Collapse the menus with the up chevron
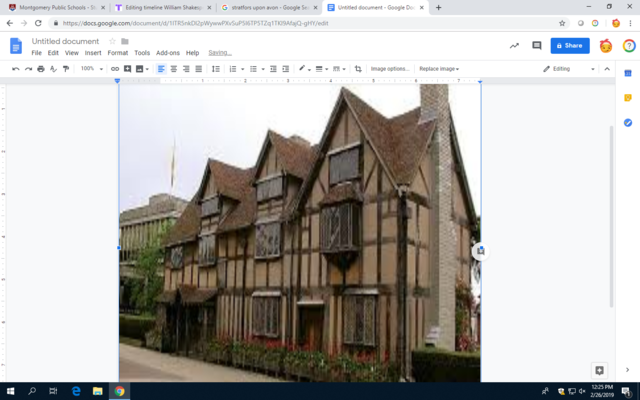 [607, 69]
